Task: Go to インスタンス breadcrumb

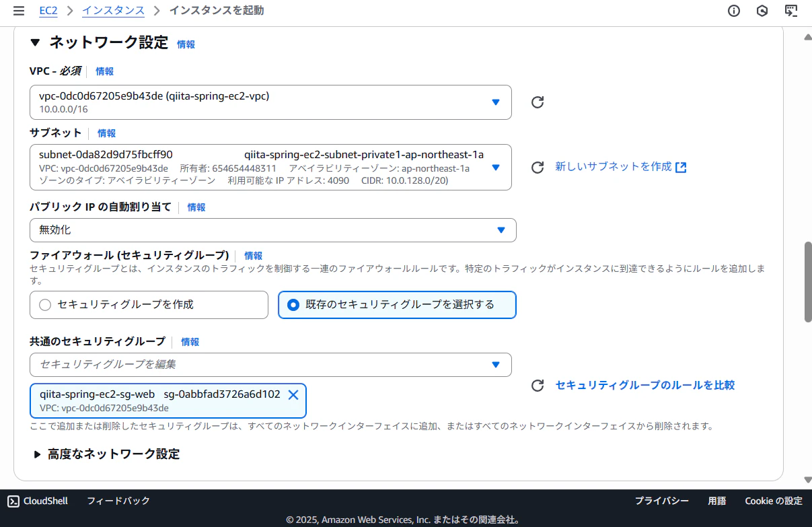Action: tap(113, 10)
